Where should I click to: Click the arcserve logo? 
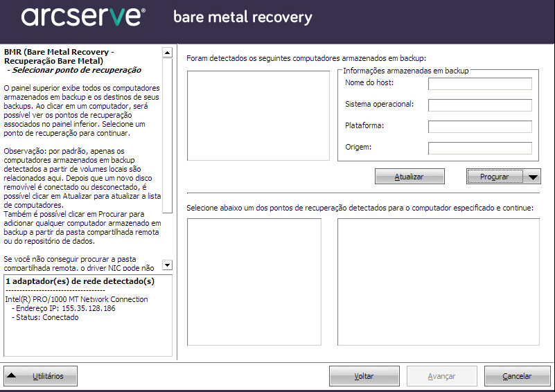click(x=83, y=16)
